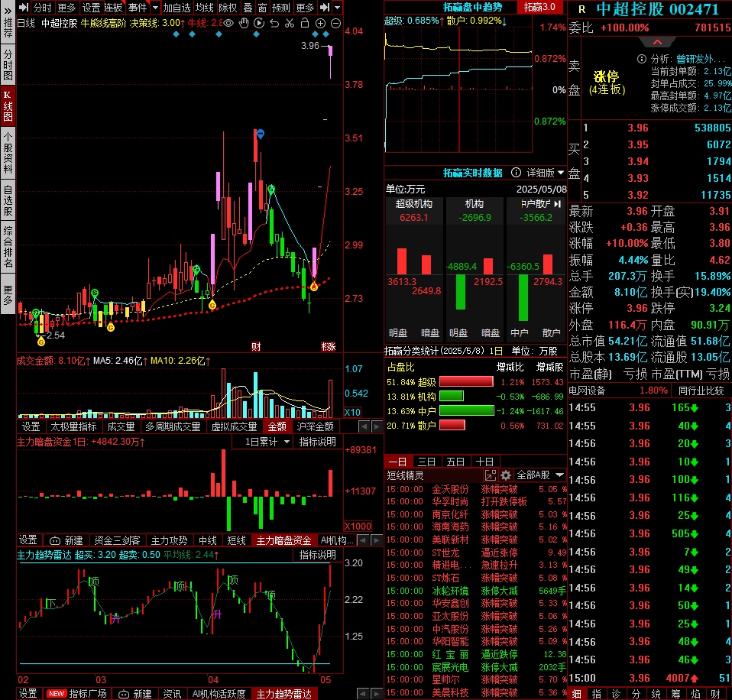This screenshot has height=700, width=732.
Task: Click the popout window icon in 短线精灵 header
Action: pyautogui.click(x=491, y=475)
